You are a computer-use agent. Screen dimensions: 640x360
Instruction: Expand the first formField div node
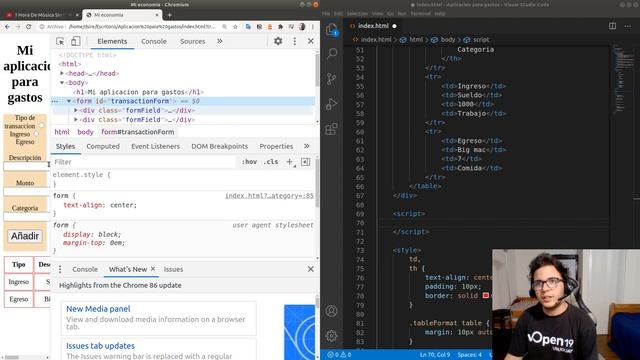point(76,110)
